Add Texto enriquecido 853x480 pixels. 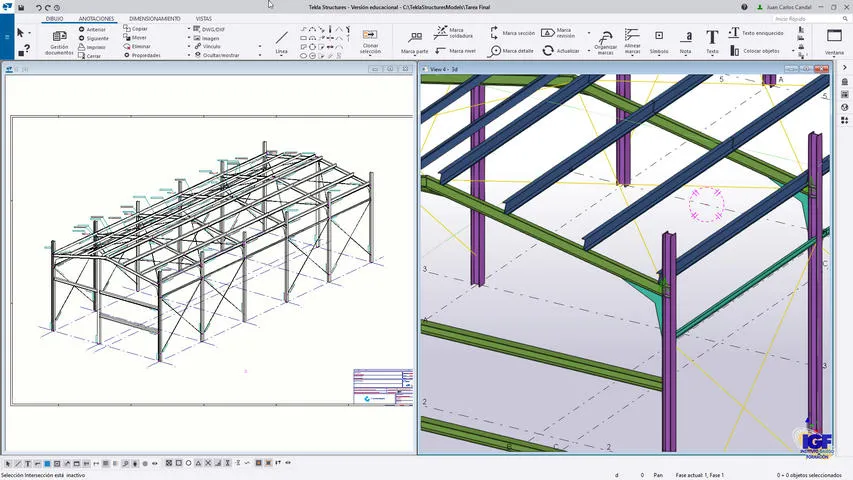pyautogui.click(x=756, y=33)
